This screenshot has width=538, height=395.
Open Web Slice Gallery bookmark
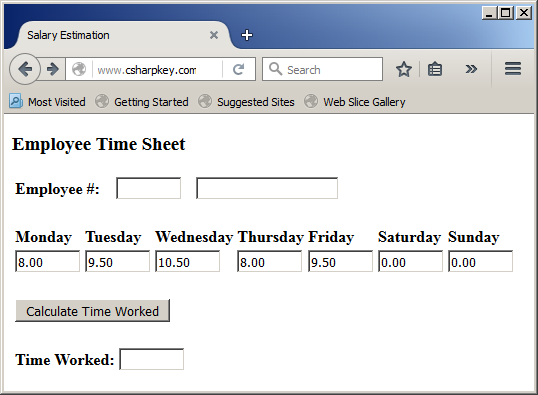tap(355, 102)
